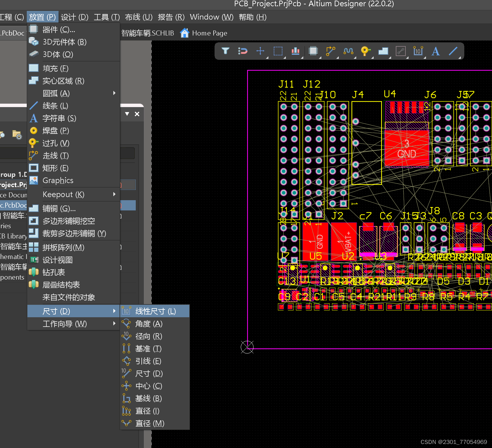Open 布线 (U) menu
This screenshot has width=492, height=448.
(x=139, y=17)
